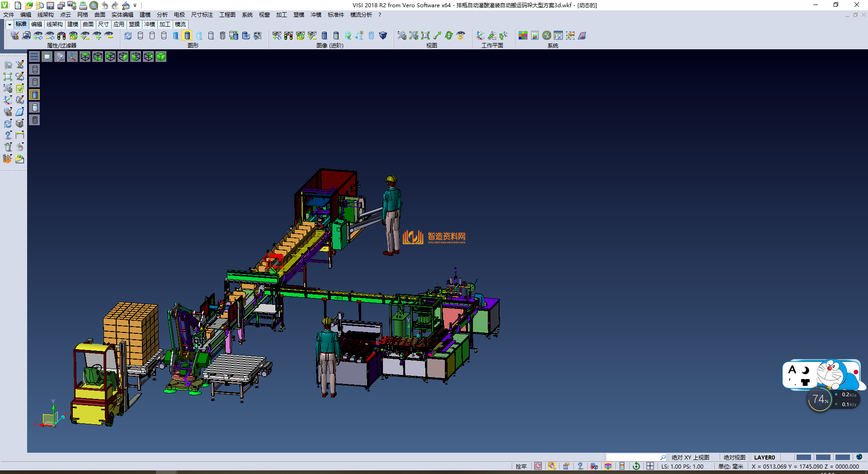The image size is (868, 474).
Task: Click the status bar search input field
Action: tap(633, 457)
